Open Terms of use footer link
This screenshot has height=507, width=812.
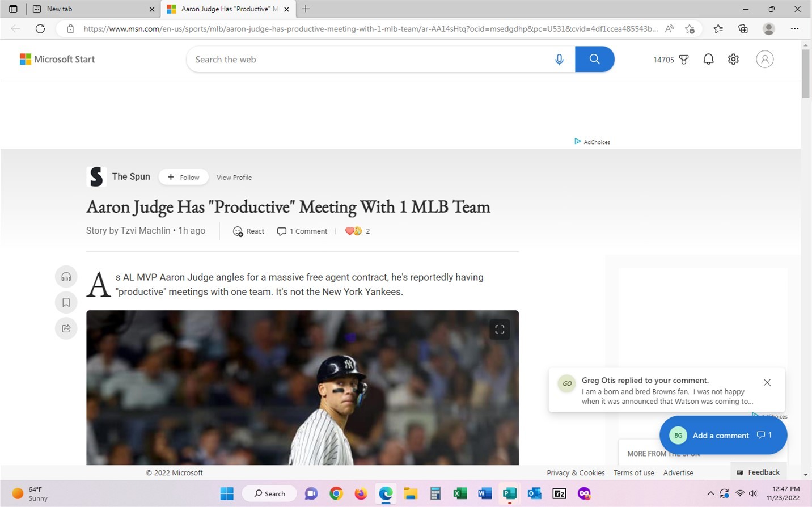pyautogui.click(x=634, y=472)
